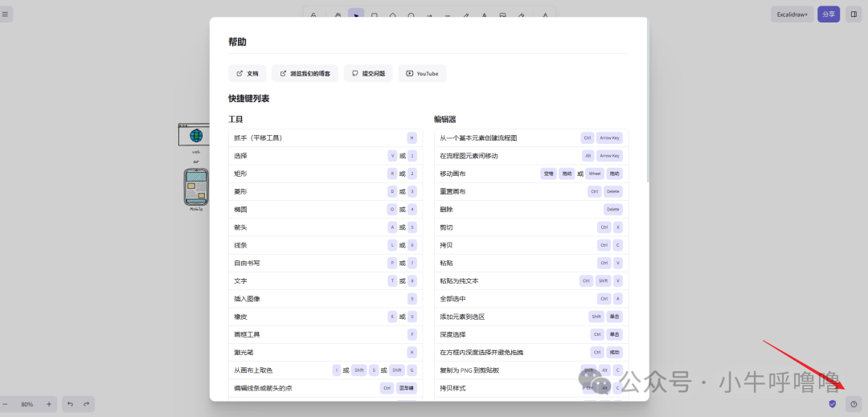868x417 pixels.
Task: Reset zoom via the 80% label
Action: 27,404
